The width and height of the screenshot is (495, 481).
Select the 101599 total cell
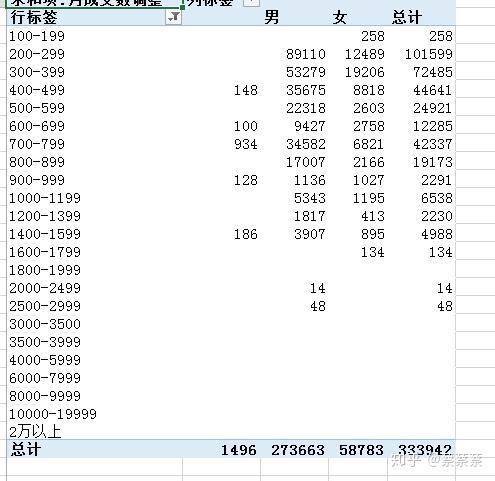click(x=428, y=54)
